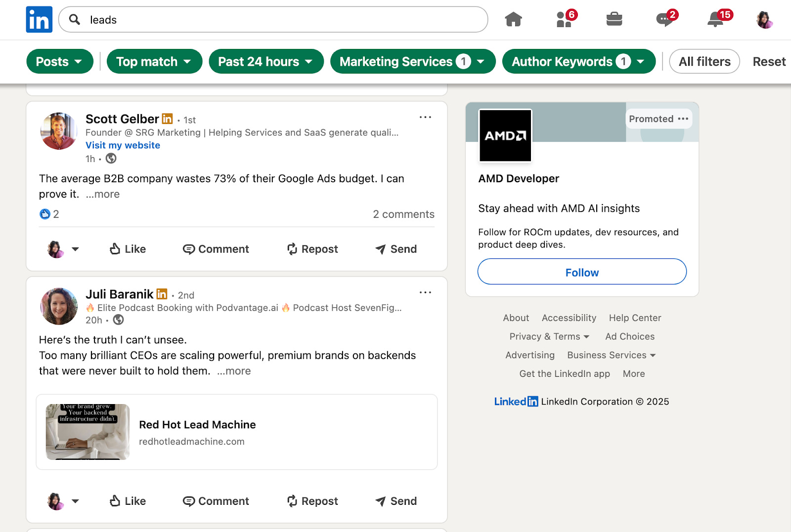Repost Juli Baranik's post
Viewport: 791px width, 532px height.
[x=312, y=501]
